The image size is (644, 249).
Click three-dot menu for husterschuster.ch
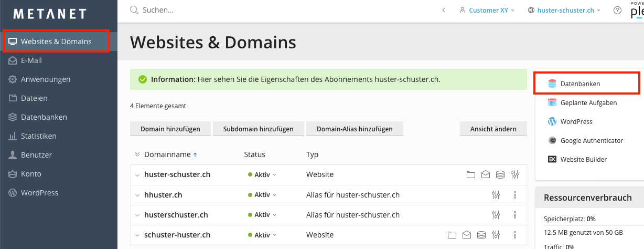coord(515,215)
